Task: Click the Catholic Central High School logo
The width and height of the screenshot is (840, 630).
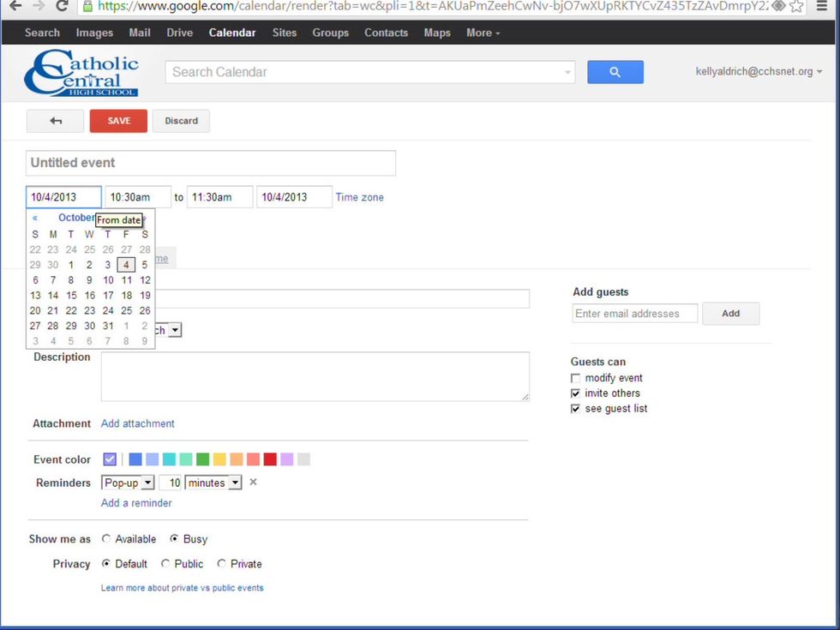Action: click(81, 73)
